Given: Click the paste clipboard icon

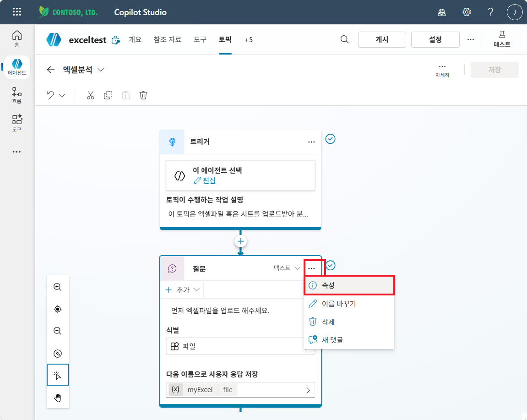Looking at the screenshot, I should (126, 95).
